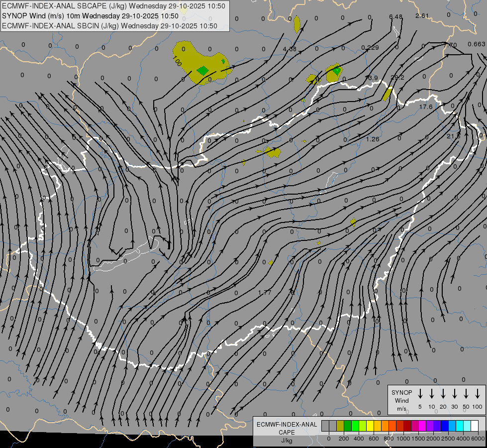Screen dimensions: 487x448
Task: Click the olive CAPE legend swatch
Action: (x=340, y=426)
